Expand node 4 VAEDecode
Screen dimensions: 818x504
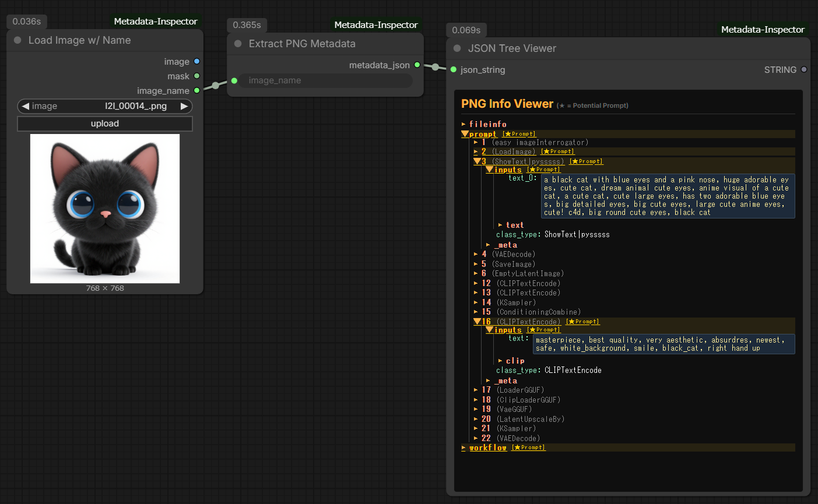pyautogui.click(x=476, y=254)
